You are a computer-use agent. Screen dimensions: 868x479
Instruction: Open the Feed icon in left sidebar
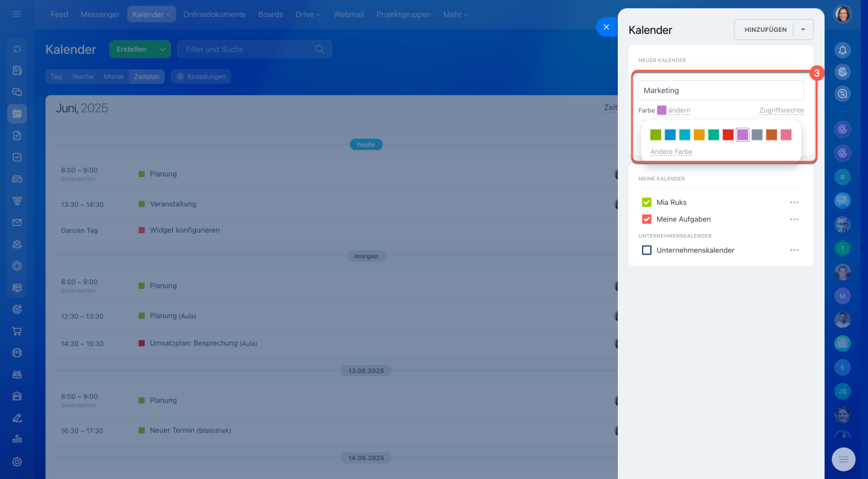pyautogui.click(x=17, y=70)
